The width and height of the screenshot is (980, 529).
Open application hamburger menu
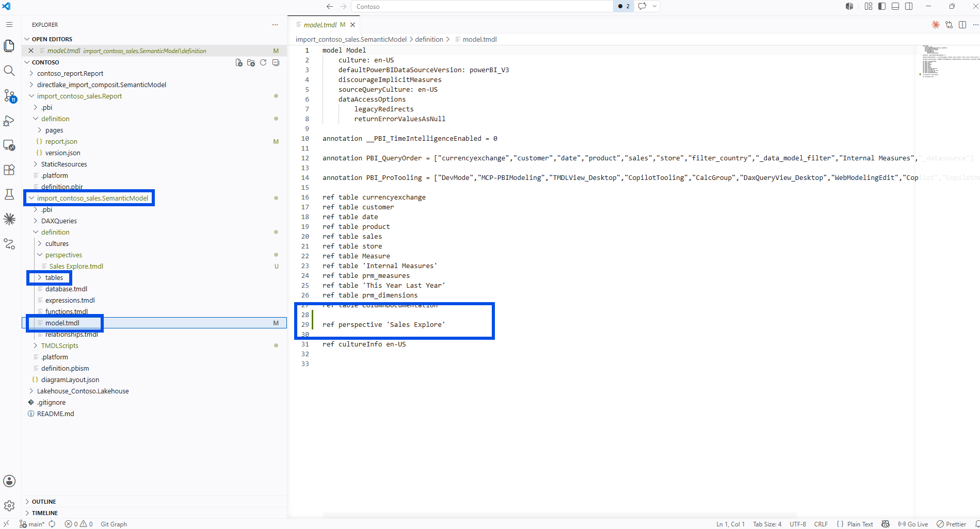(x=9, y=25)
